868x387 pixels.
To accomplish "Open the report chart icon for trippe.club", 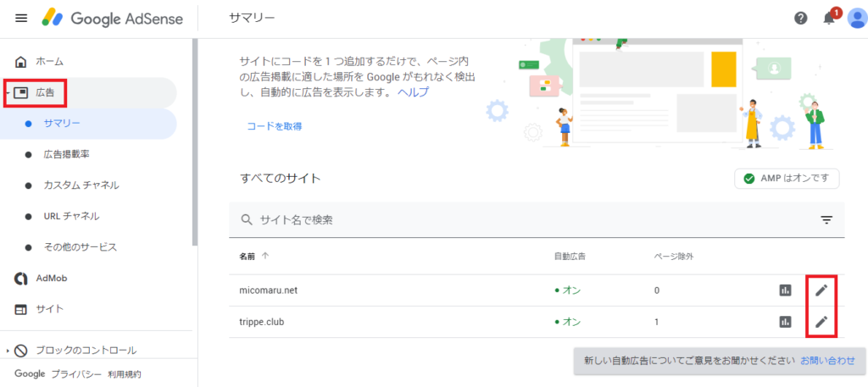I will (x=785, y=322).
